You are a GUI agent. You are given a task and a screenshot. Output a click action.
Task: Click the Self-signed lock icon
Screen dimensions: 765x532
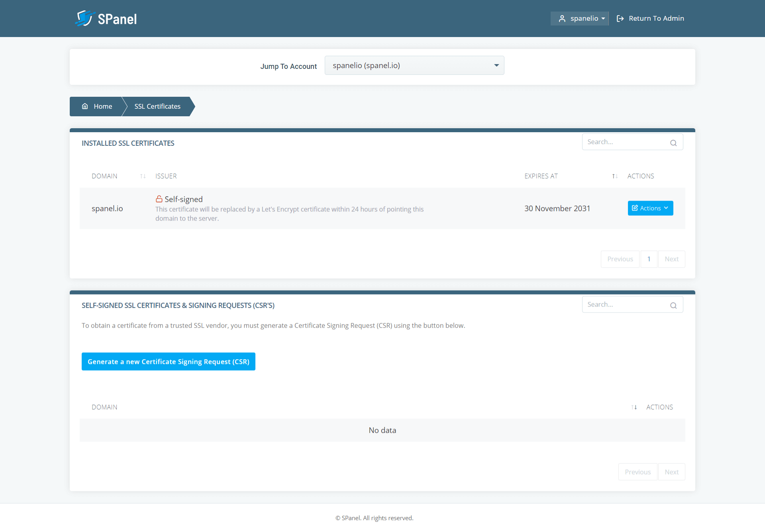[159, 199]
